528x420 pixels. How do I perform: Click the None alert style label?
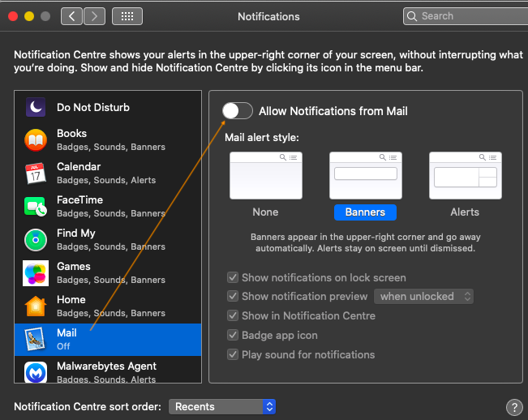266,212
